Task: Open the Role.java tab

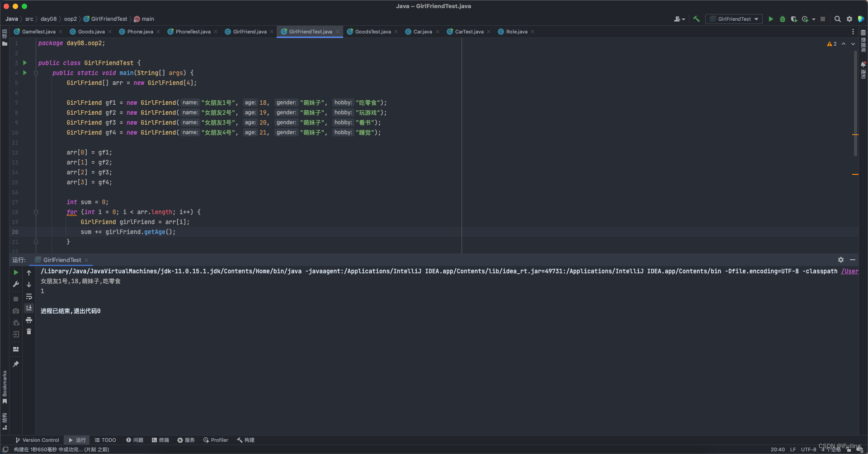Action: pyautogui.click(x=516, y=32)
